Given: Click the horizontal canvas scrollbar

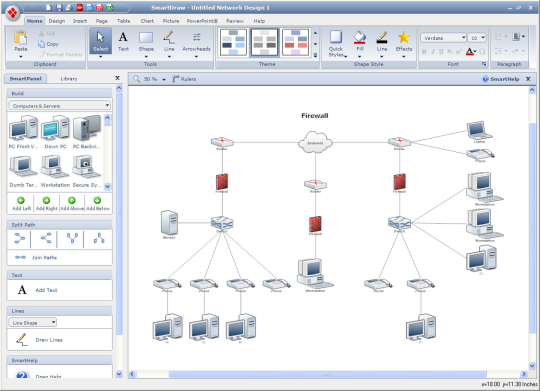Looking at the screenshot, I should 327,374.
